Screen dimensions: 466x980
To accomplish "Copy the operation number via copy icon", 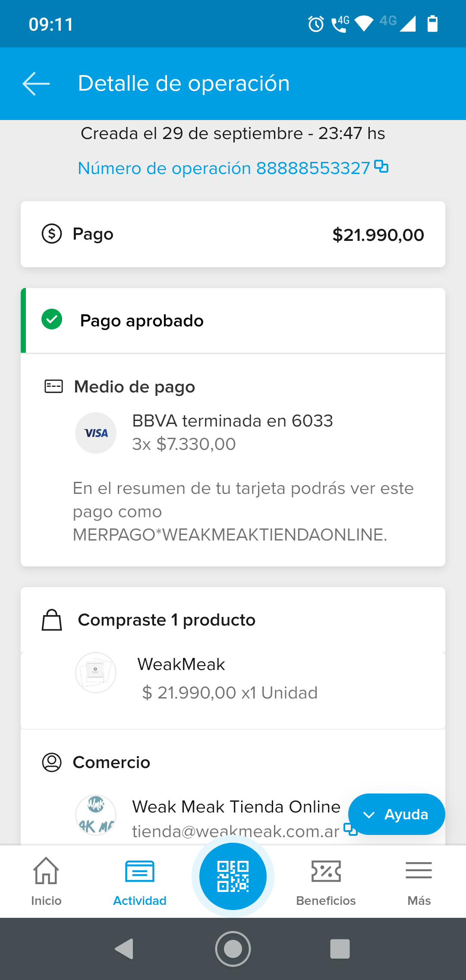I will pyautogui.click(x=381, y=167).
